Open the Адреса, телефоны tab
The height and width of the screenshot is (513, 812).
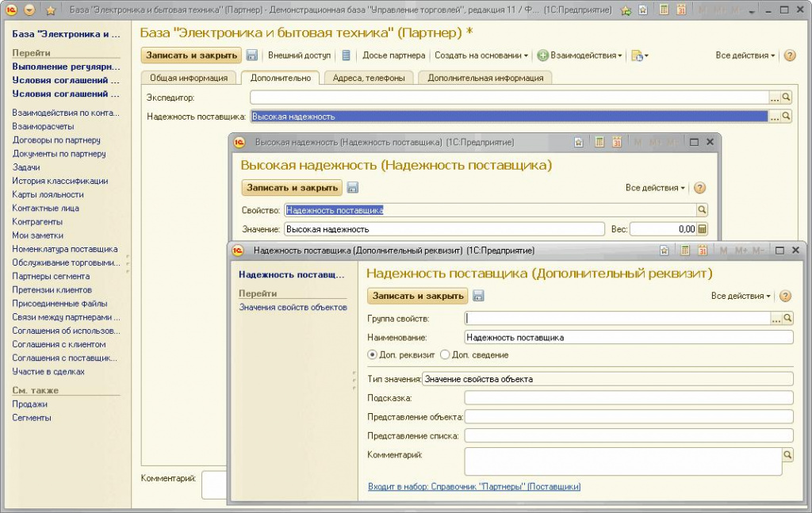coord(369,78)
